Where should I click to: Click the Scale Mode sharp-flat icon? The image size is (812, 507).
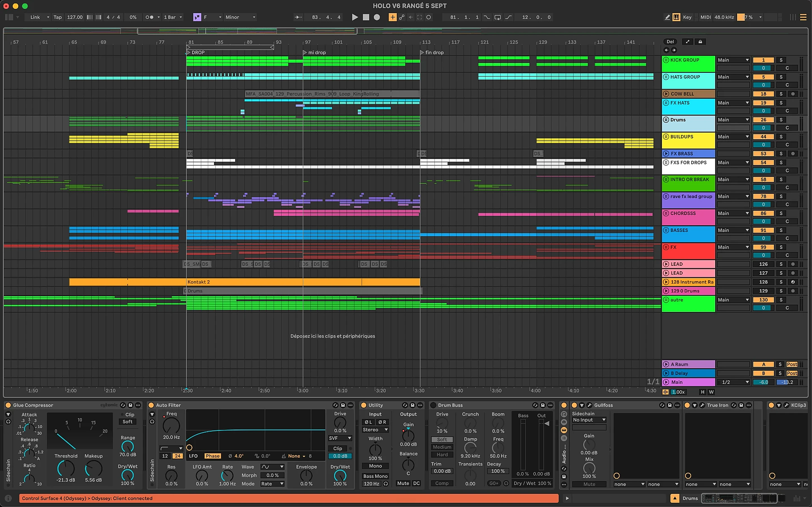[x=197, y=17]
